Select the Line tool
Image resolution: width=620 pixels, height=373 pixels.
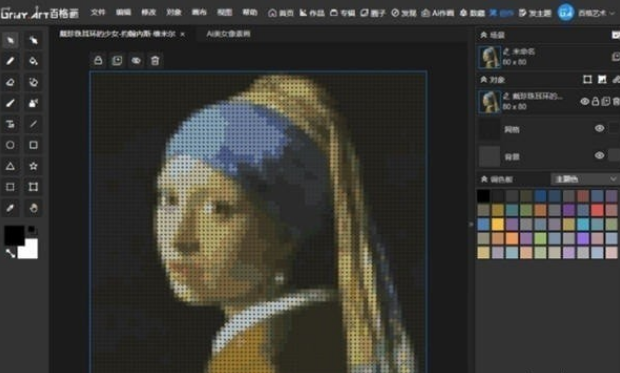pyautogui.click(x=33, y=124)
